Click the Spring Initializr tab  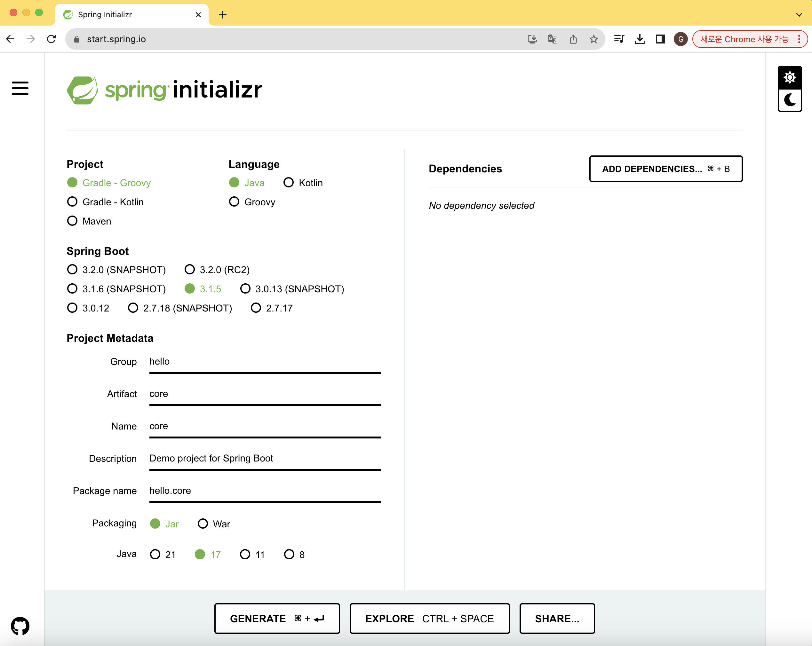[x=132, y=15]
